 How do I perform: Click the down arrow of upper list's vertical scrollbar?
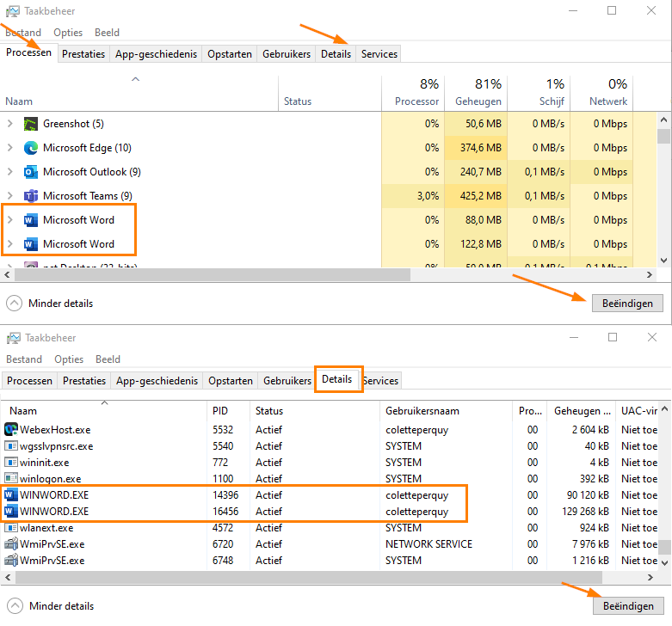pos(664,261)
